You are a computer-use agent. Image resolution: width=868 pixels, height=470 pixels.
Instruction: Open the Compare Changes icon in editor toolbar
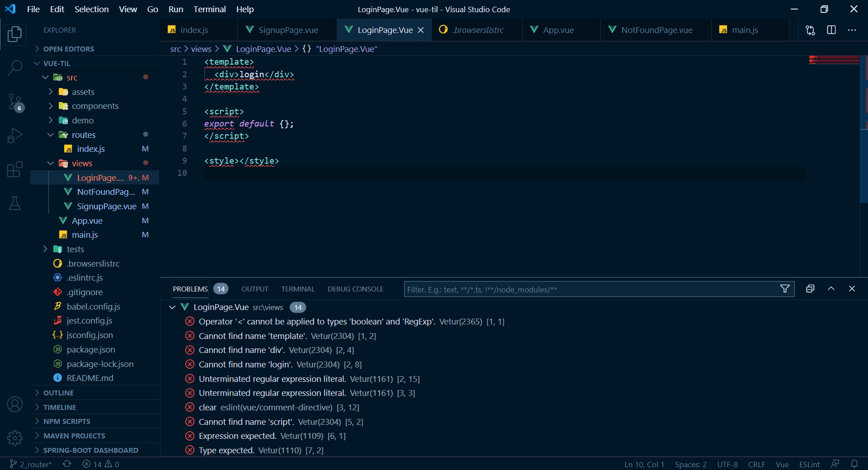coord(810,30)
